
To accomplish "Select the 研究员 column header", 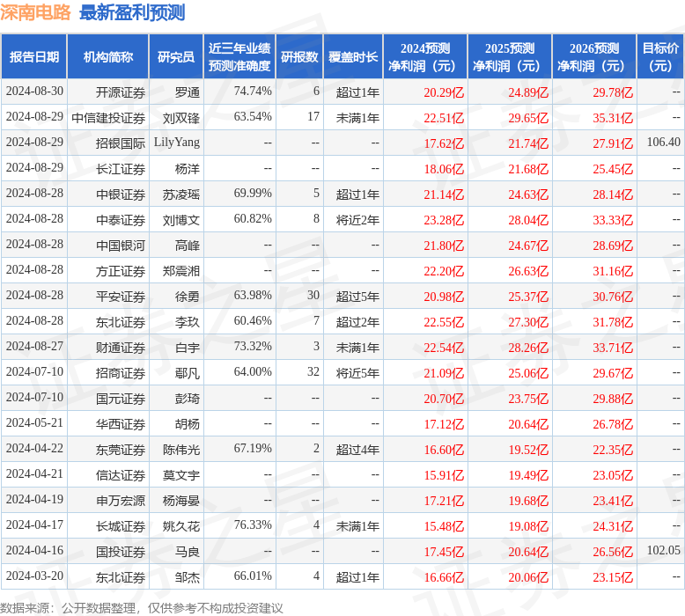I will click(176, 56).
